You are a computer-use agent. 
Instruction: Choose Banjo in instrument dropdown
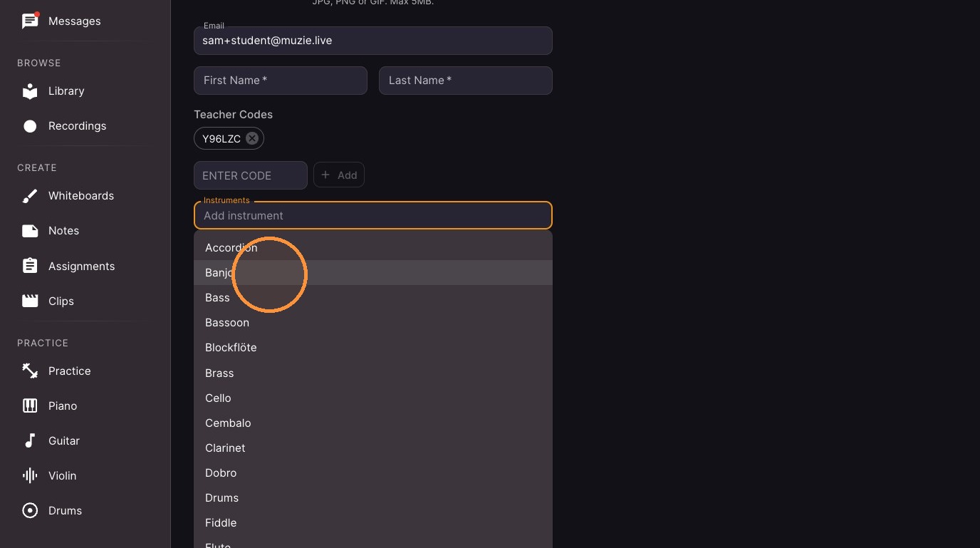click(x=373, y=273)
